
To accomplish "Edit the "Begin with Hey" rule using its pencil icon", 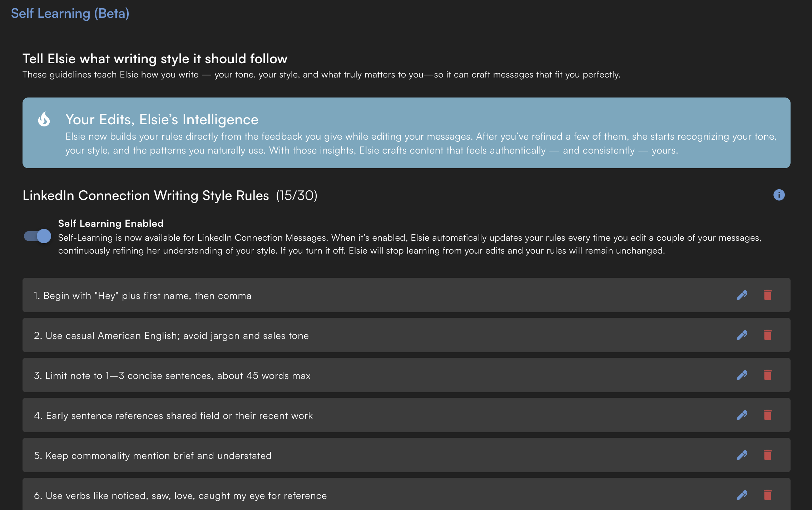I will pos(742,295).
